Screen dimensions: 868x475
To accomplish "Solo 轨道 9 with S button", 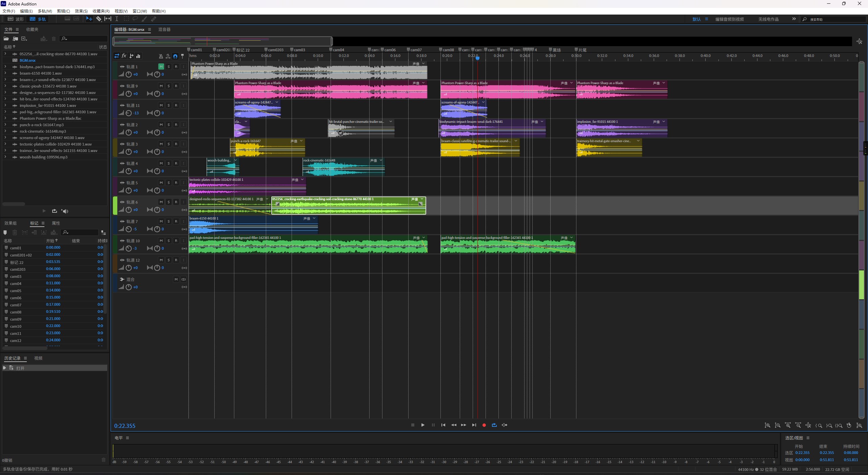I will 169,86.
